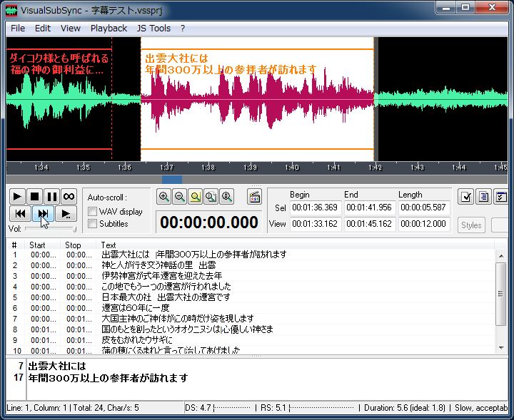
Task: Click the # column header
Action: point(14,245)
